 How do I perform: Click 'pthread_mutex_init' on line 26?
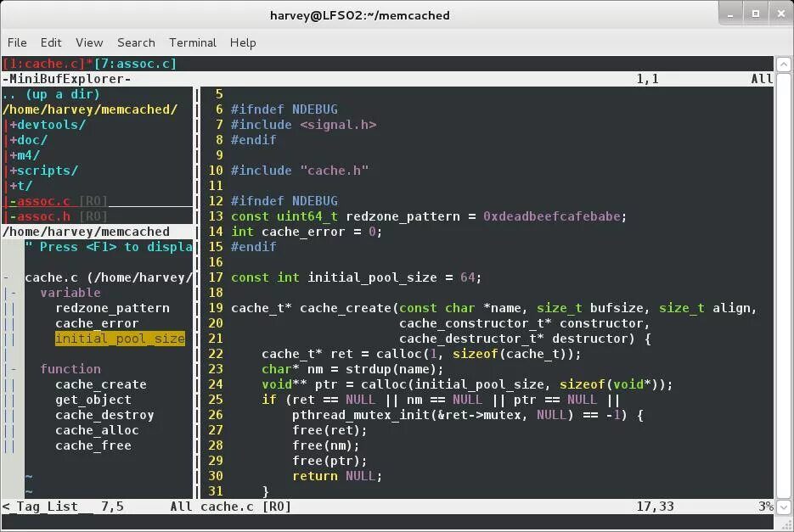coord(361,415)
